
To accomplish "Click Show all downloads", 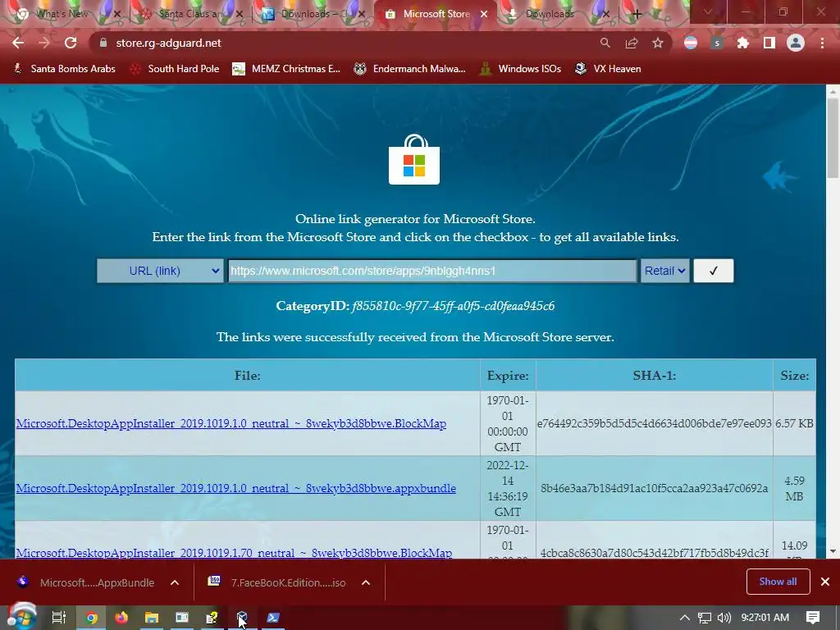I will tap(778, 582).
